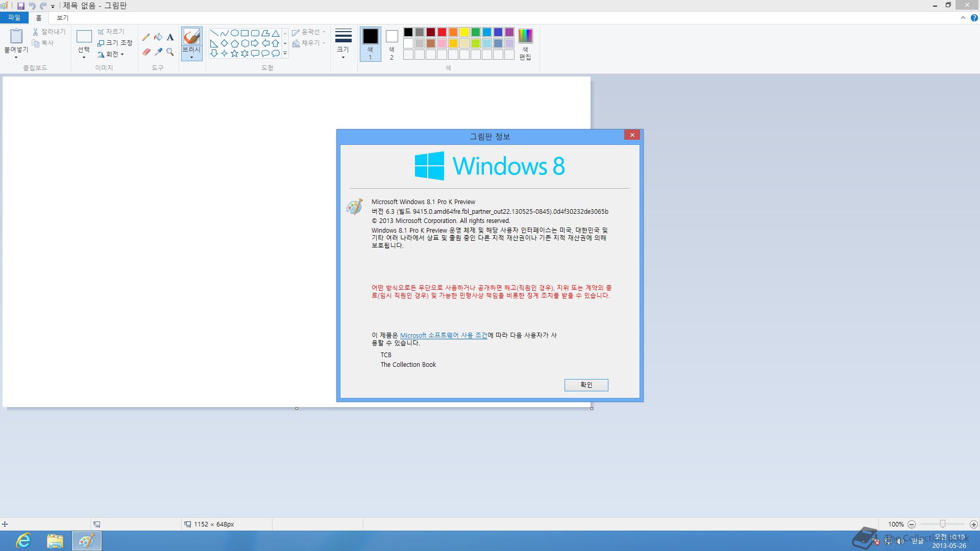Open the Size (크기) line thickness dropdown

pyautogui.click(x=343, y=44)
